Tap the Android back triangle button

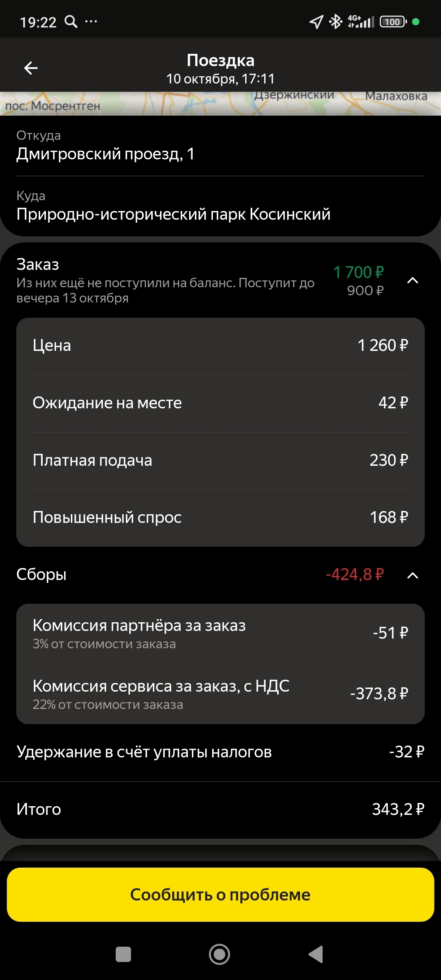(x=316, y=954)
